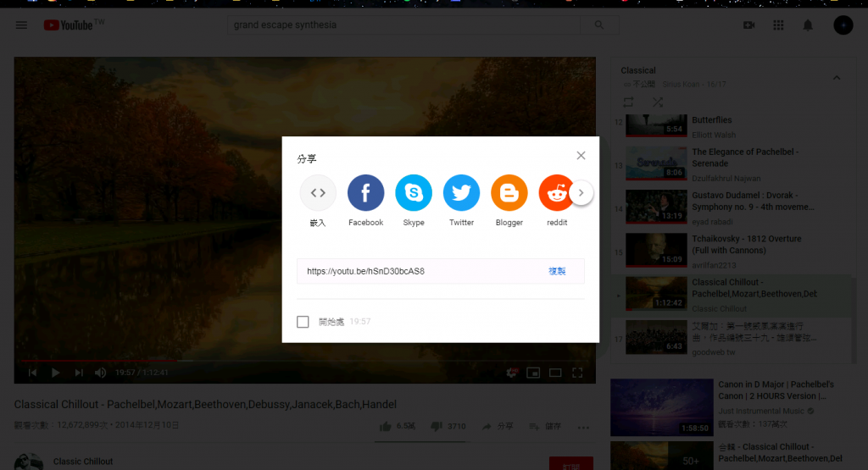Screen dimensions: 868x470
Task: Open Canon in D Major 2 HOURS Version
Action: pyautogui.click(x=732, y=407)
